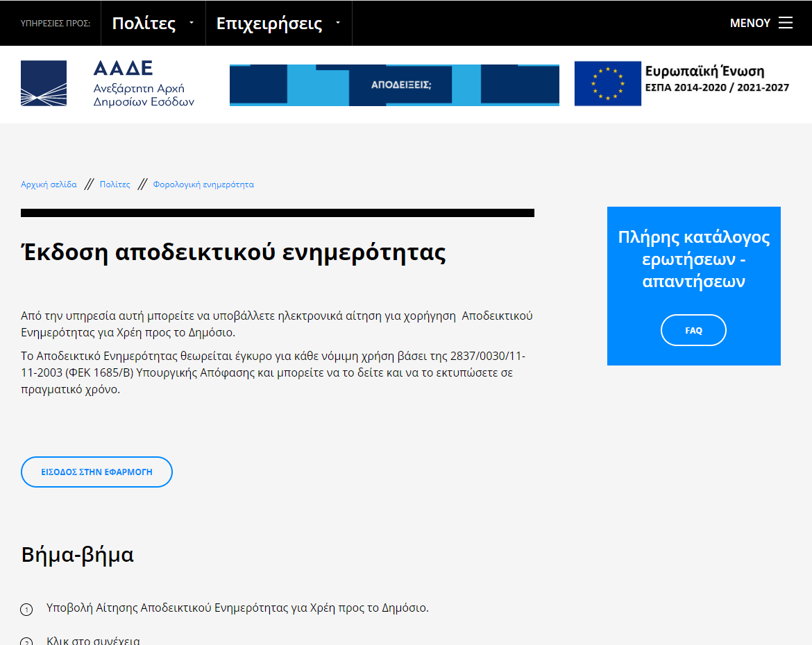The height and width of the screenshot is (645, 812).
Task: Open the Πολίτες menu in top bar
Action: (x=144, y=24)
